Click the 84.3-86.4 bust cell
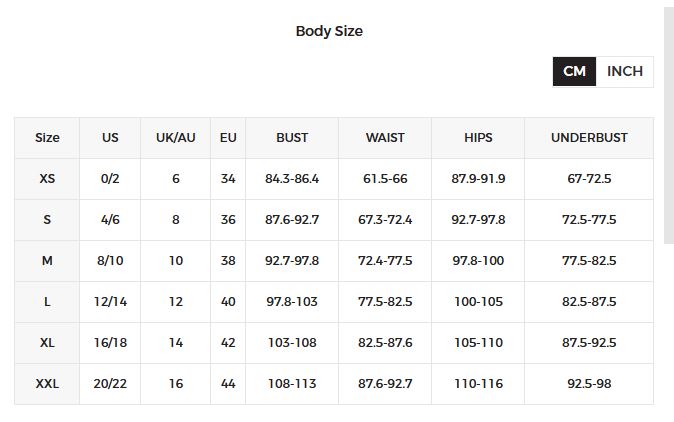674x422 pixels. (x=292, y=179)
